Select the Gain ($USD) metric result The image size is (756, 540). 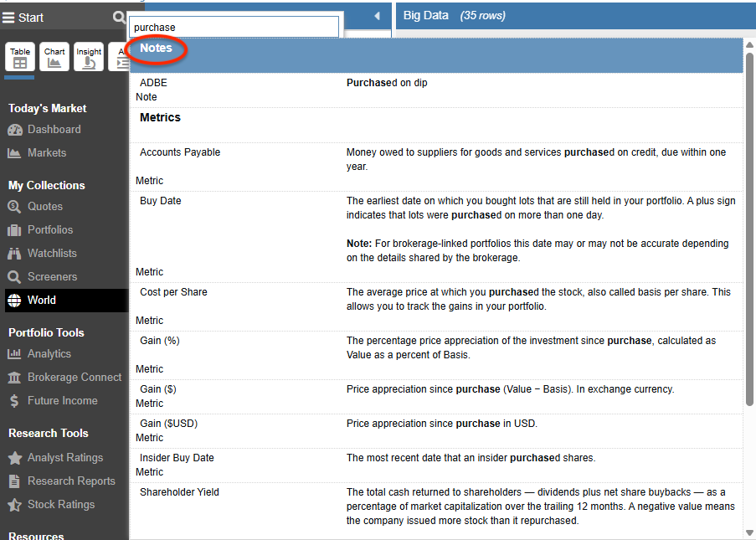[x=436, y=431]
